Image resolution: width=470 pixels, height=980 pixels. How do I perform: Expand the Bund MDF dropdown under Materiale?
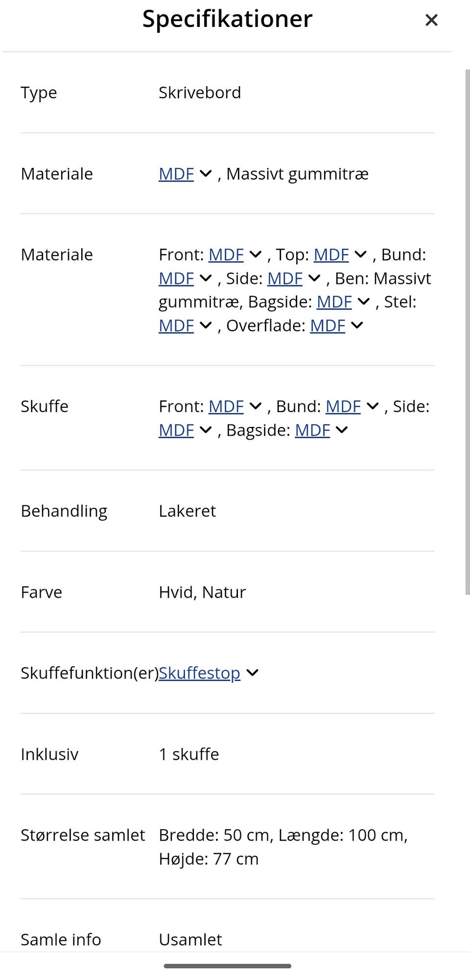pos(205,278)
